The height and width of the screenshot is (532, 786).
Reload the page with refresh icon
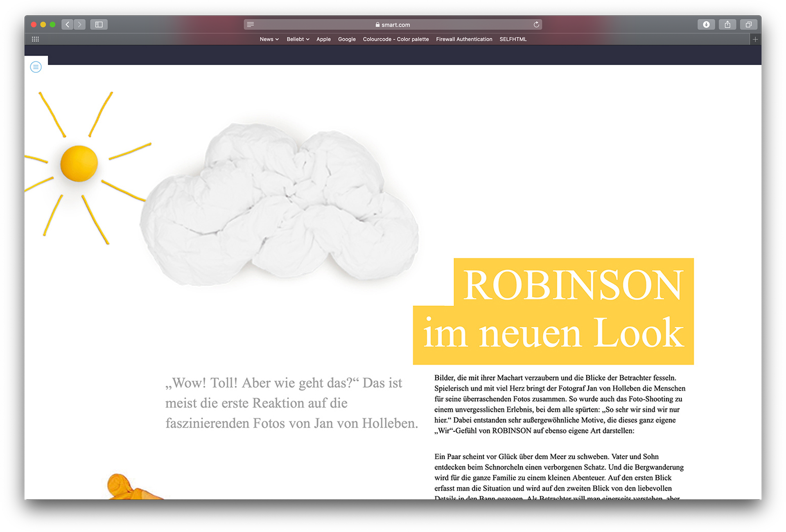point(536,25)
